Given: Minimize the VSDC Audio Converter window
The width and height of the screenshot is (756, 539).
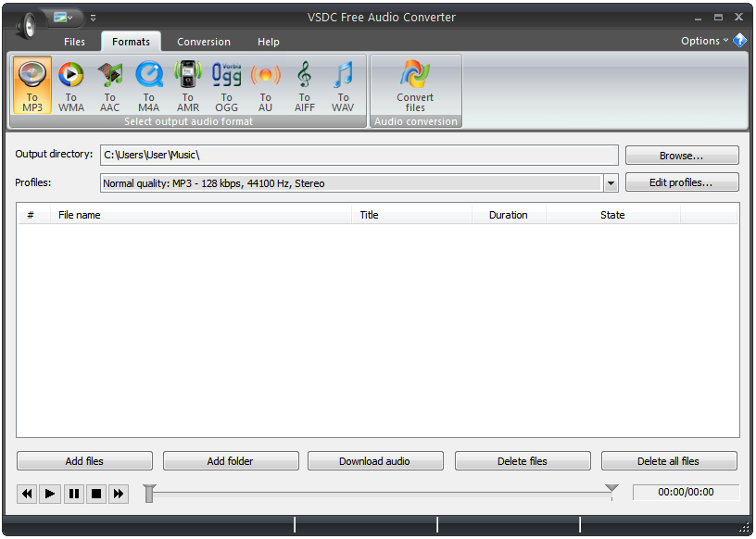Looking at the screenshot, I should [x=698, y=18].
